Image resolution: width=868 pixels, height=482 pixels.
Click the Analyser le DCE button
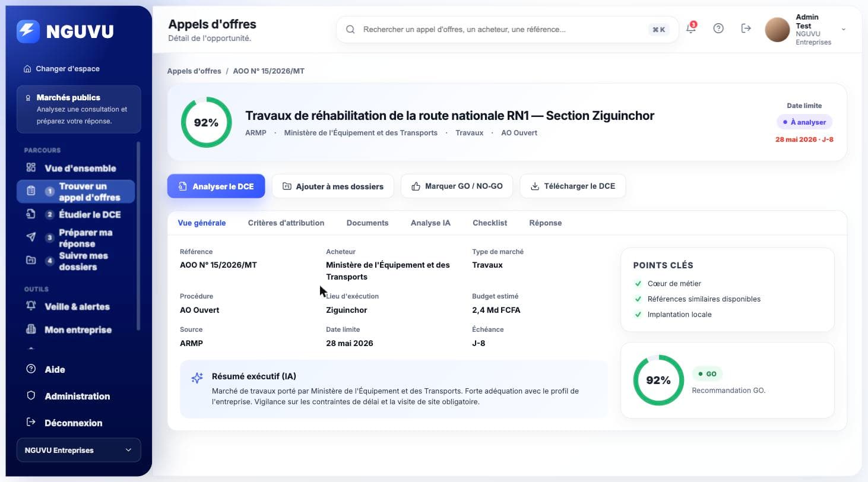(216, 186)
